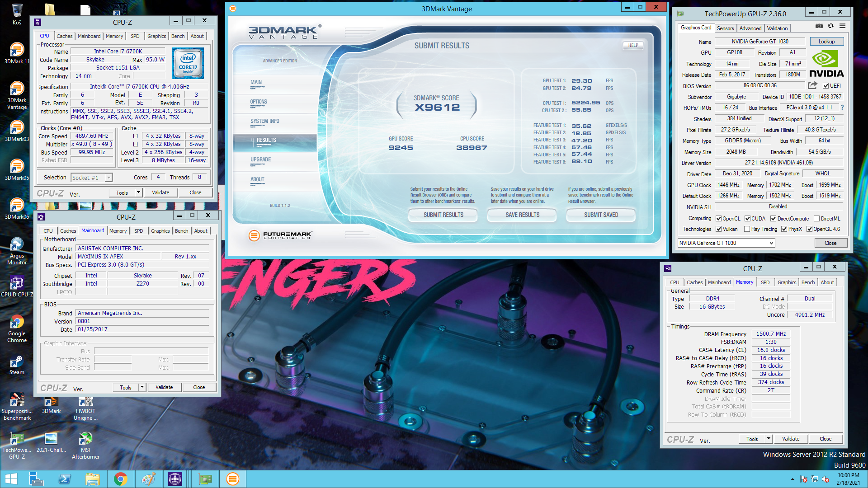
Task: Expand Tools dropdown arrow in top CPU-Z
Action: [138, 192]
